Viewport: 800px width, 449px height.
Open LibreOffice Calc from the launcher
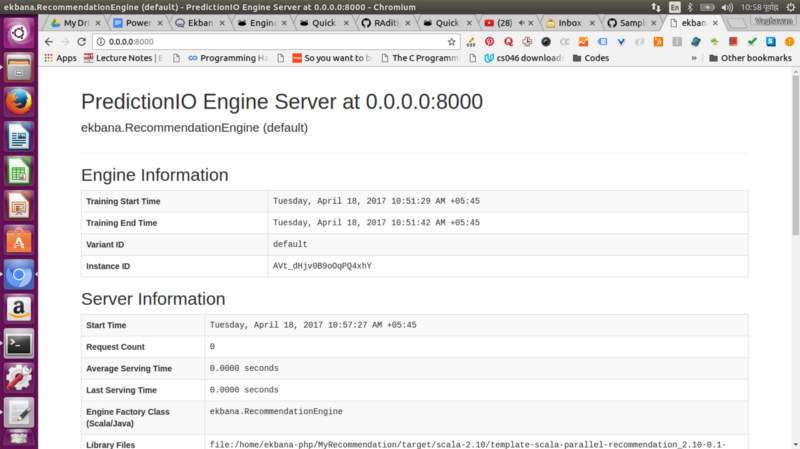(19, 171)
